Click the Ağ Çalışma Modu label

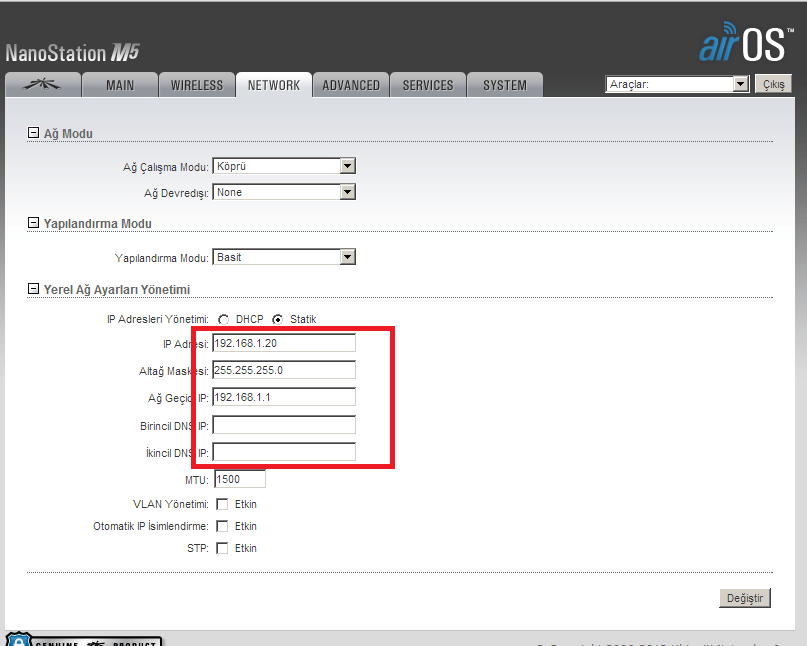(x=166, y=167)
